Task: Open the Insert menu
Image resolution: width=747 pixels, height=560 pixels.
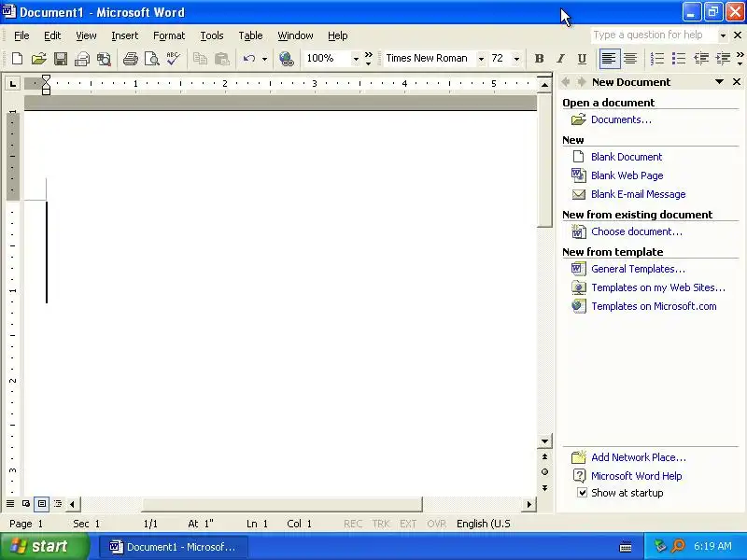Action: click(x=125, y=35)
